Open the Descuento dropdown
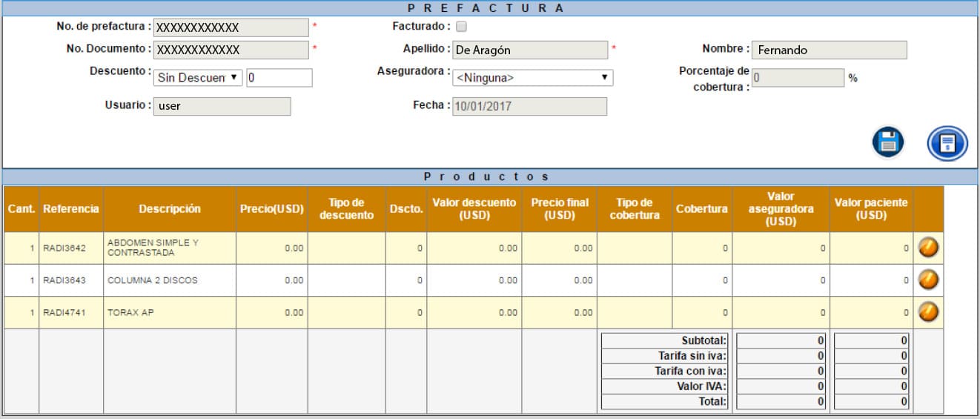Viewport: 980px width, 419px height. 198,77
